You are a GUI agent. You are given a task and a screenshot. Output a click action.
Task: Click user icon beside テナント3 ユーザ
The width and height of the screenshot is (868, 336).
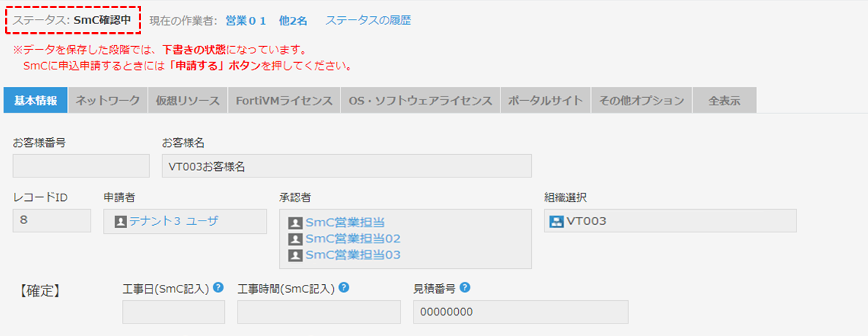(x=121, y=222)
